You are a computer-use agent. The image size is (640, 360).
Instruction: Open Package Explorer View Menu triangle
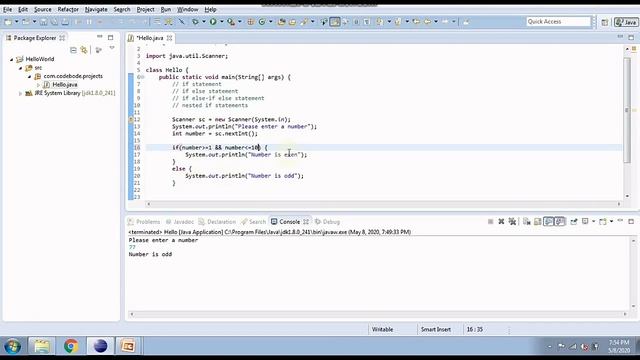pyautogui.click(x=112, y=48)
